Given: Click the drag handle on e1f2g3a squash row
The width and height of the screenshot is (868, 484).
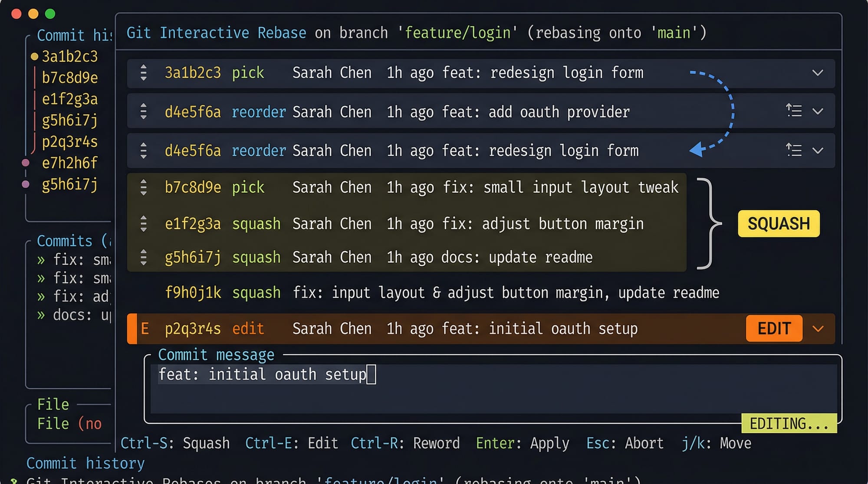Looking at the screenshot, I should [143, 224].
